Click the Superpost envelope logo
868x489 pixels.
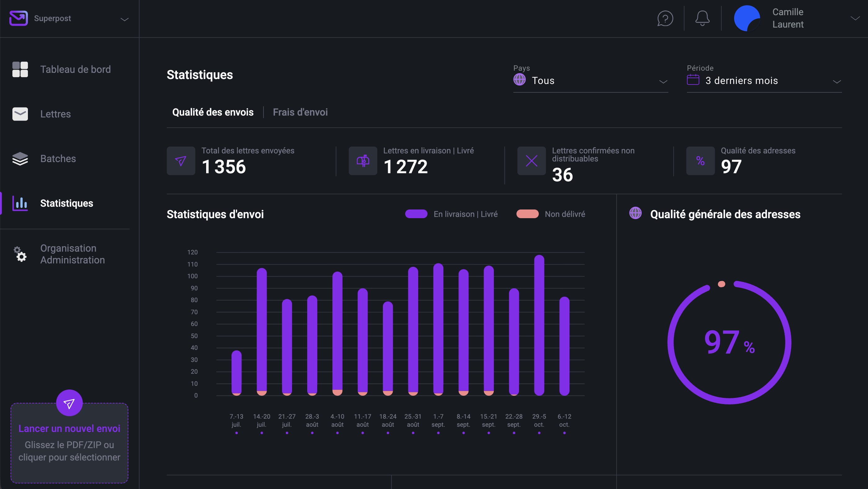[19, 18]
